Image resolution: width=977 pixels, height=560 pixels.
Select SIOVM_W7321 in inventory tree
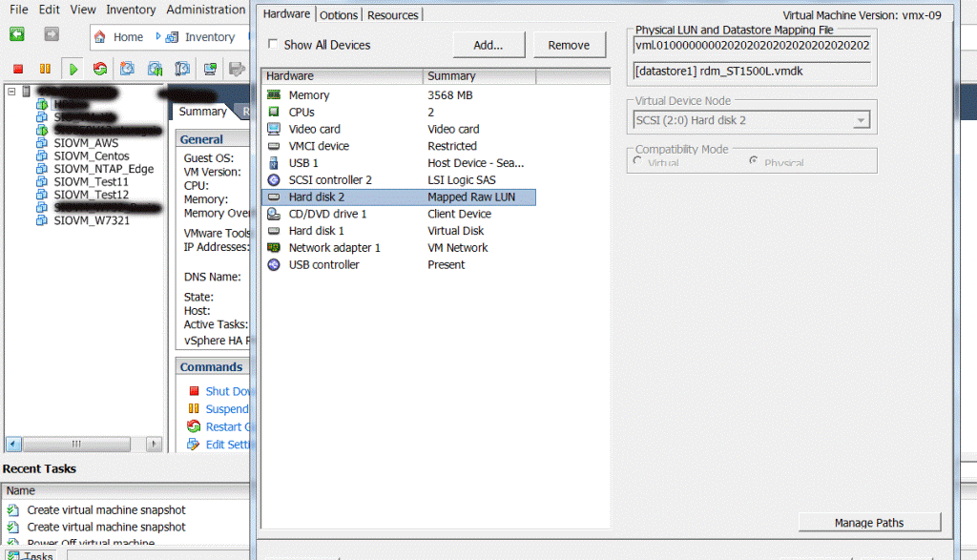click(92, 220)
